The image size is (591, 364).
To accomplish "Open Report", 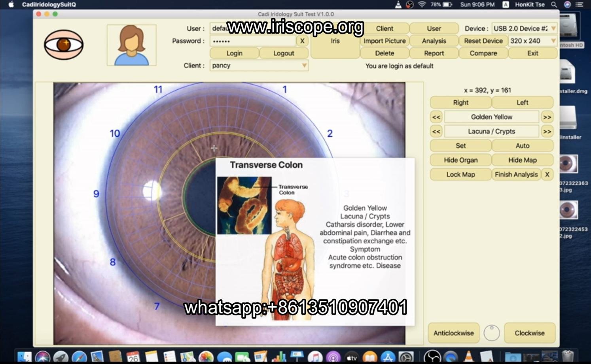I will click(x=434, y=53).
